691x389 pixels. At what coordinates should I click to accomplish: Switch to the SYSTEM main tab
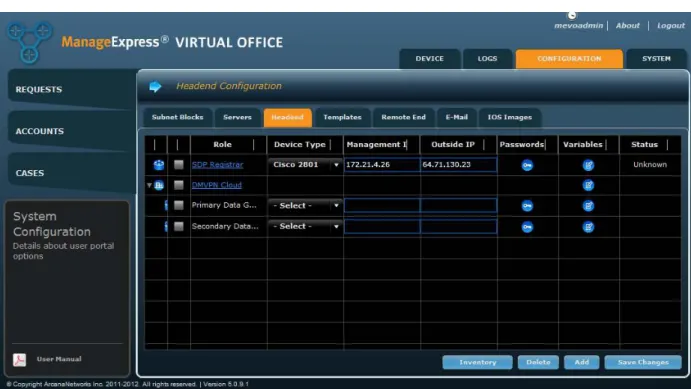coord(656,59)
